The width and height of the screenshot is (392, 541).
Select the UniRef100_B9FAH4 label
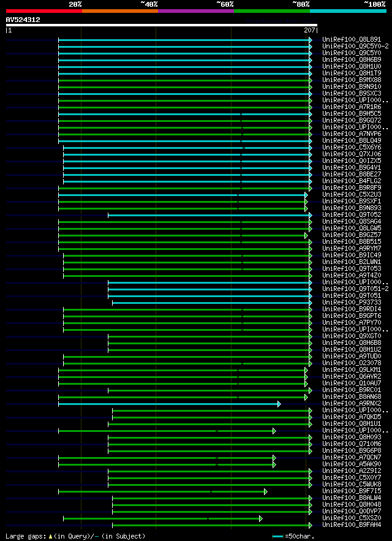[352, 524]
